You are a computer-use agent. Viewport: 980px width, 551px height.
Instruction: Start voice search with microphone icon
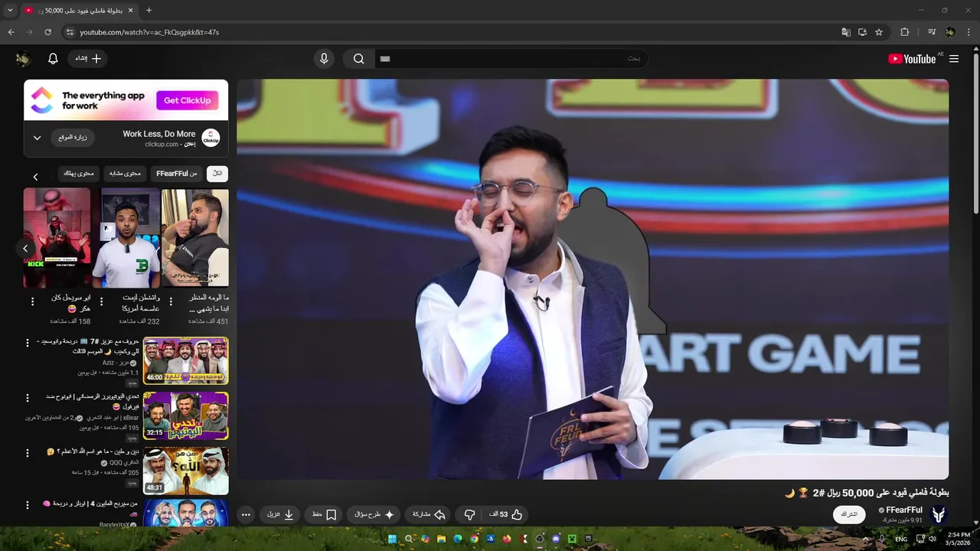point(324,59)
